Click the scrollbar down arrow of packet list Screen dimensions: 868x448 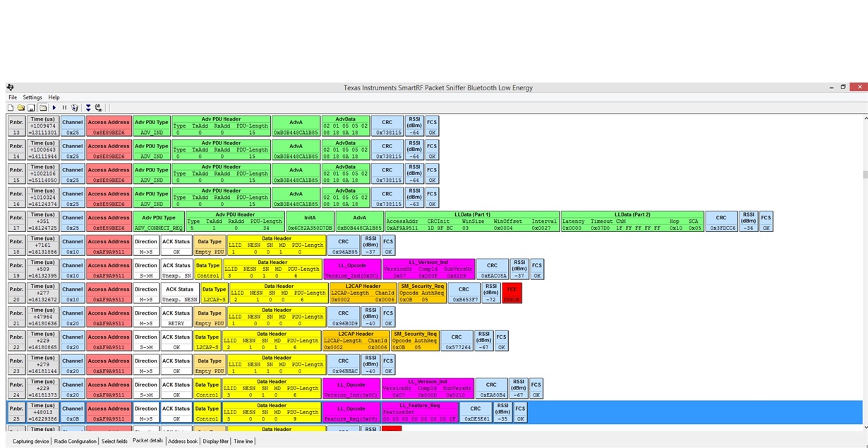coord(865,427)
